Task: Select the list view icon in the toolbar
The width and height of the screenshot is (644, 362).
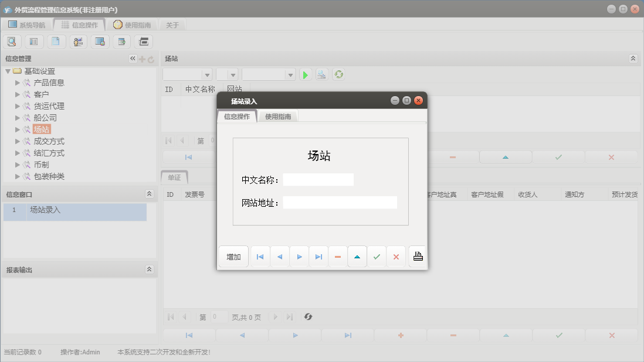Action: point(33,41)
